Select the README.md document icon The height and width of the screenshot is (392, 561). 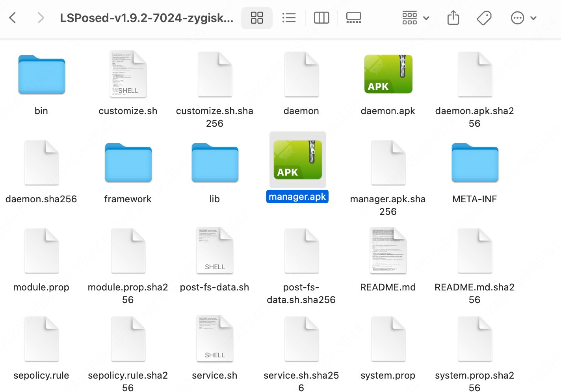388,250
